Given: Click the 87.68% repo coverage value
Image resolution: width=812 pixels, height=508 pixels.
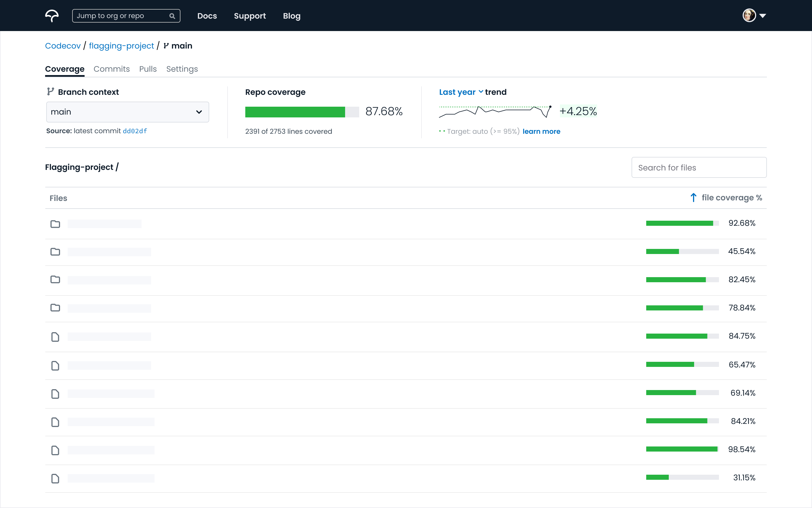Looking at the screenshot, I should tap(384, 111).
